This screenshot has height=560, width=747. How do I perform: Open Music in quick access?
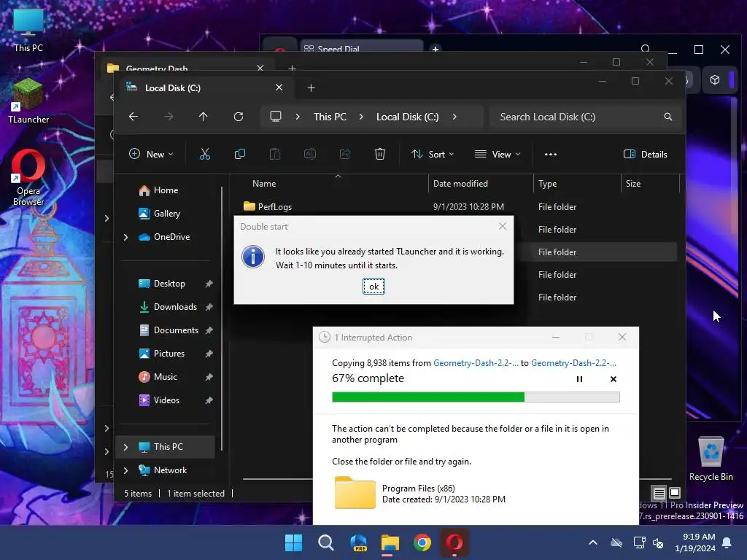pos(166,377)
